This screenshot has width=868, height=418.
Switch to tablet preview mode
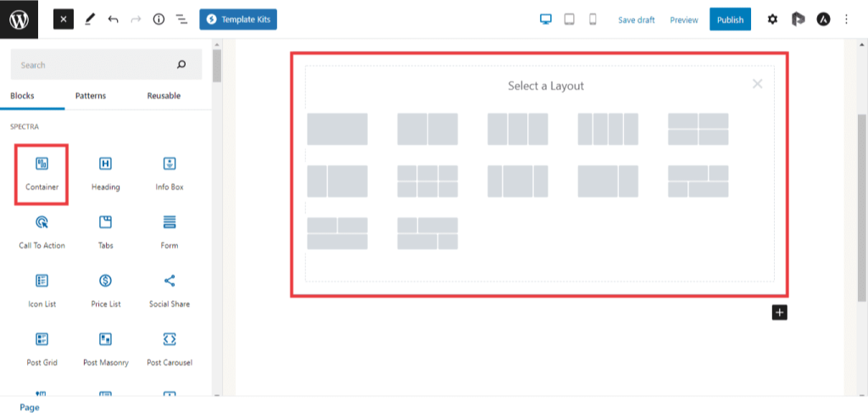pyautogui.click(x=570, y=20)
